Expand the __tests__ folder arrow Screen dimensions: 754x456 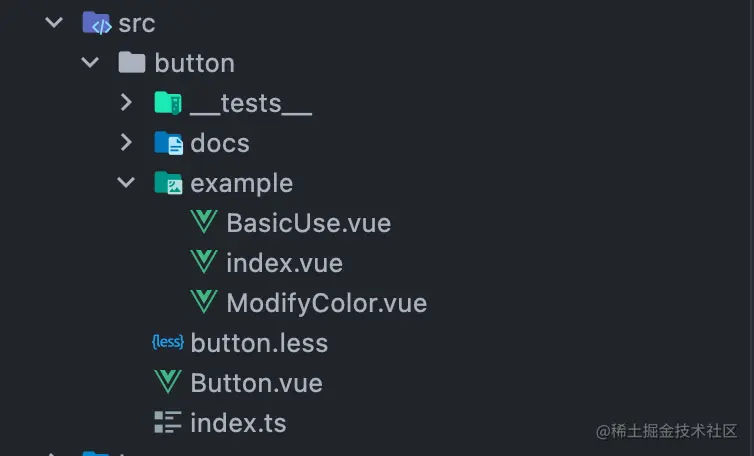126,102
